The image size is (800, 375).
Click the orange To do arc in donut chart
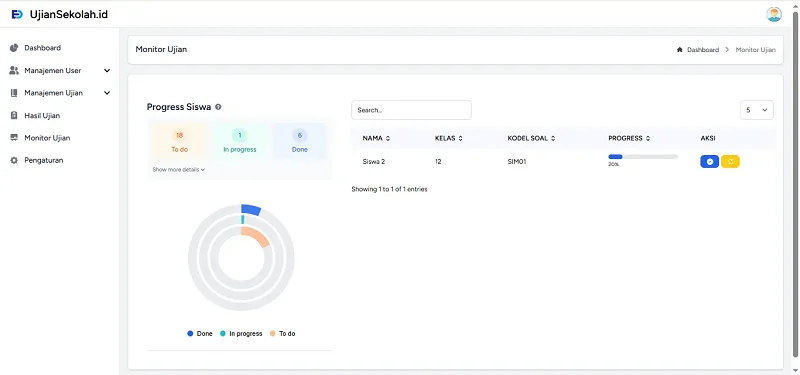[257, 236]
